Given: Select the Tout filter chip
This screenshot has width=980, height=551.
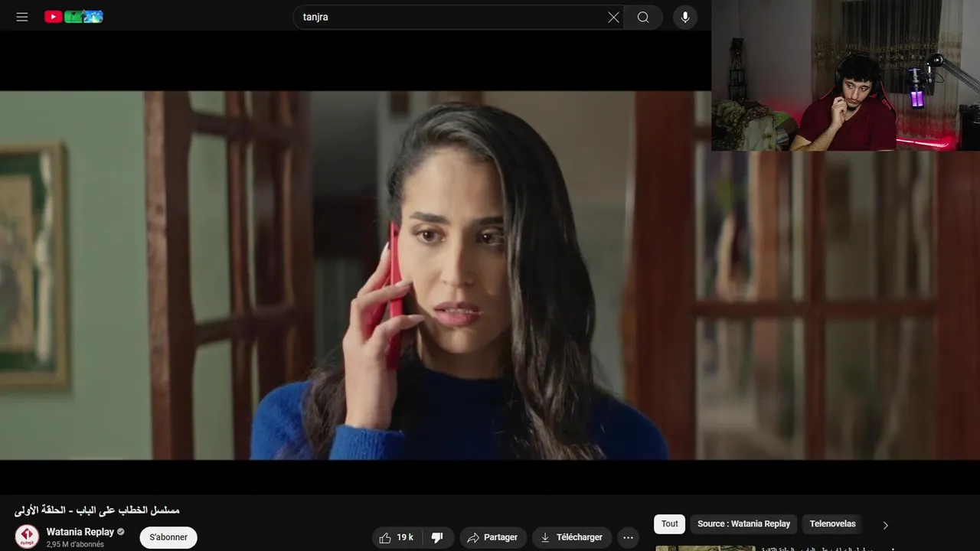Looking at the screenshot, I should click(x=670, y=524).
